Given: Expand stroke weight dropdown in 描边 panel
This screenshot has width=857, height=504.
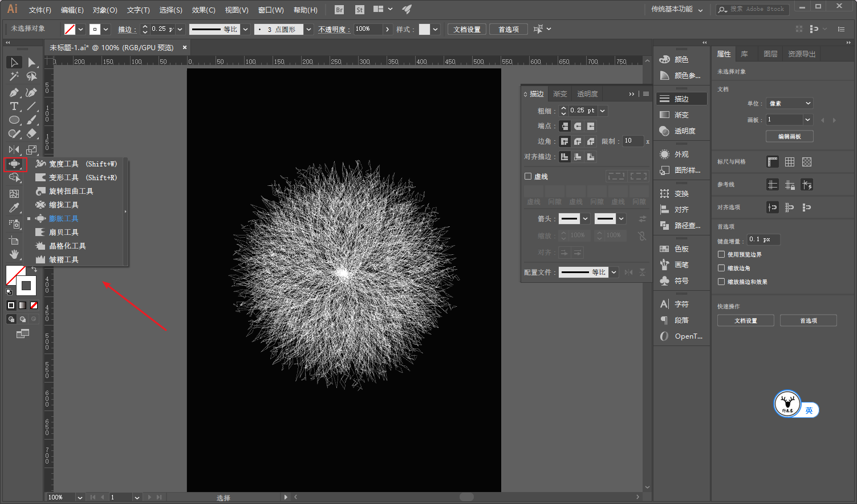Looking at the screenshot, I should [x=603, y=111].
